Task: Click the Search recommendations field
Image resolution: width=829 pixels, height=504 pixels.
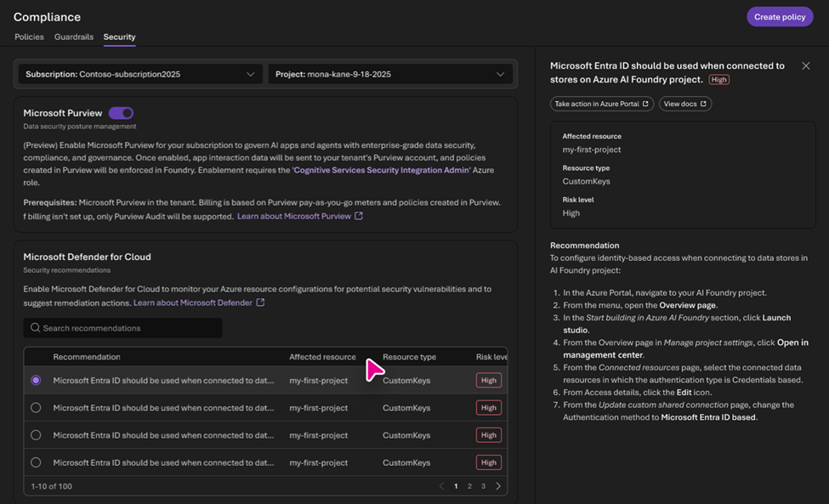Action: [128, 328]
